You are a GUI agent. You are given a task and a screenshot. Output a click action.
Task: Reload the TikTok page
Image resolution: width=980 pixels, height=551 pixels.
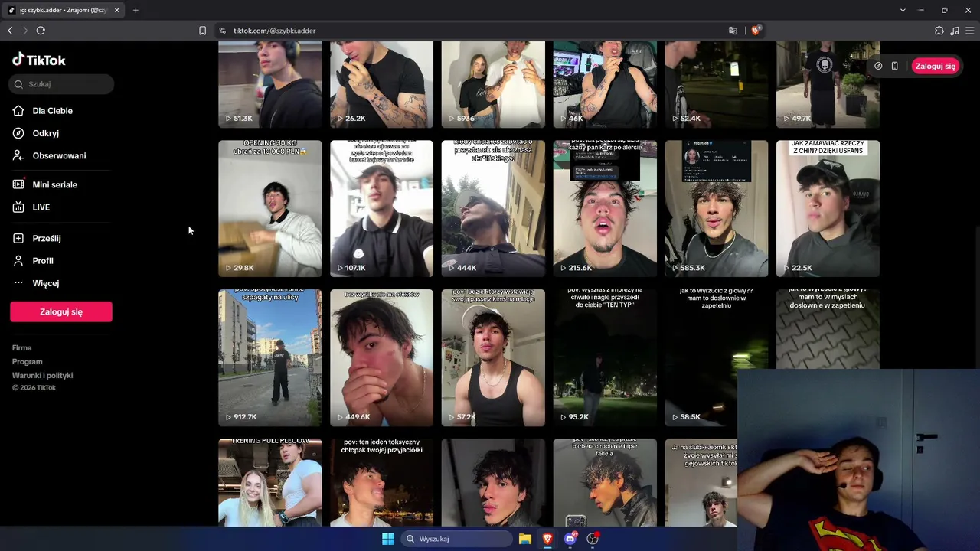[41, 31]
